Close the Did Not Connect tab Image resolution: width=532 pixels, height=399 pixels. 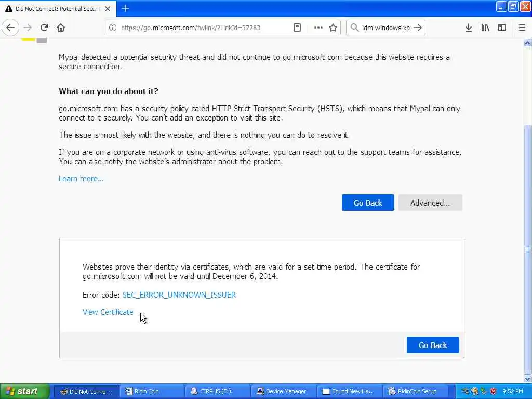(x=108, y=9)
